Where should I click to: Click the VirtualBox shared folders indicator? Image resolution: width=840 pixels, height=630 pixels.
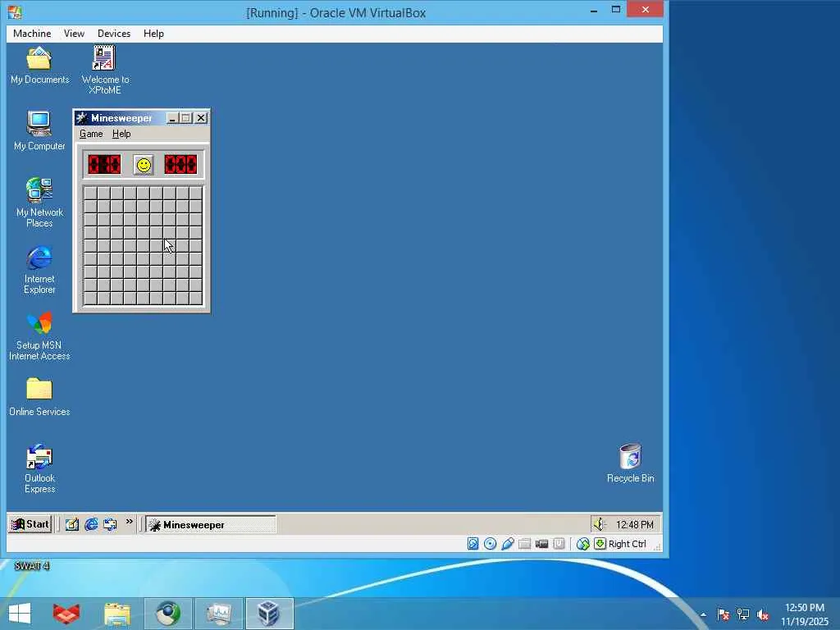pyautogui.click(x=524, y=544)
